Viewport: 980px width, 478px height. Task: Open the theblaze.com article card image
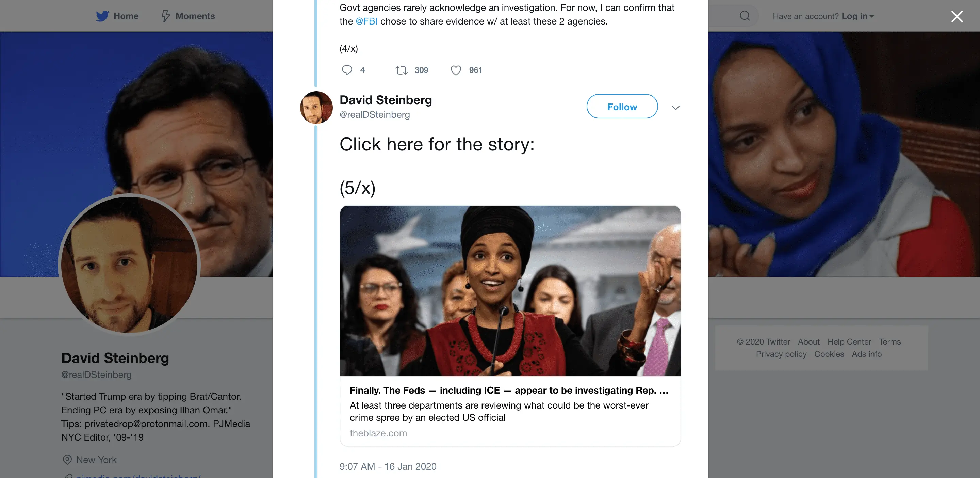click(510, 290)
